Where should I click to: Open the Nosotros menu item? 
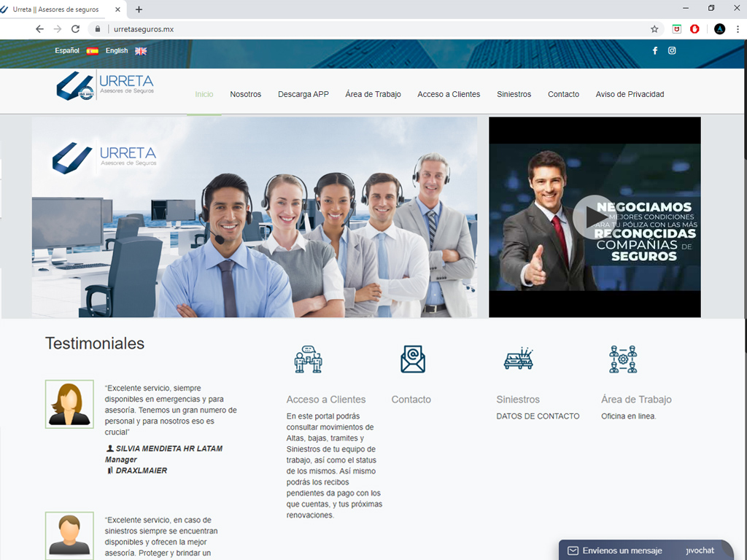[245, 94]
